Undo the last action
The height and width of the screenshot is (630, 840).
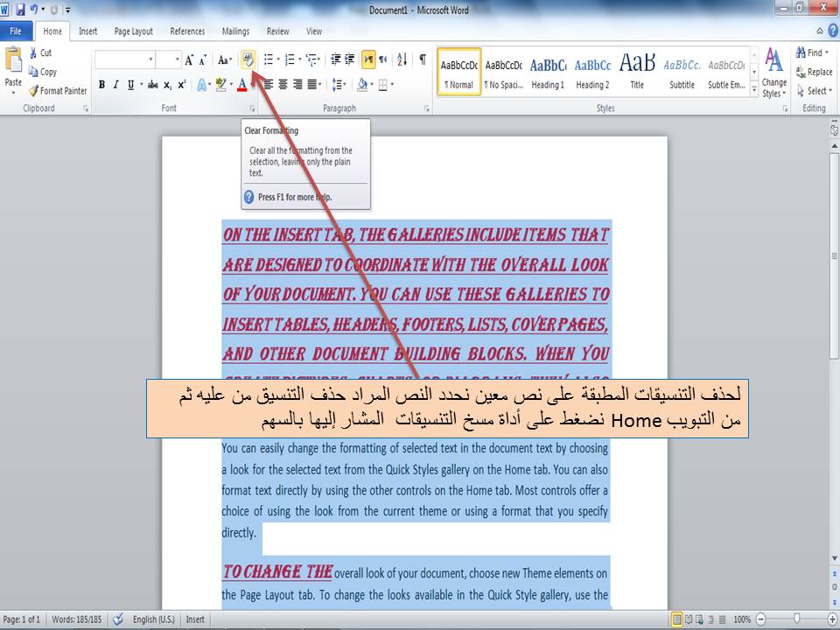point(34,10)
